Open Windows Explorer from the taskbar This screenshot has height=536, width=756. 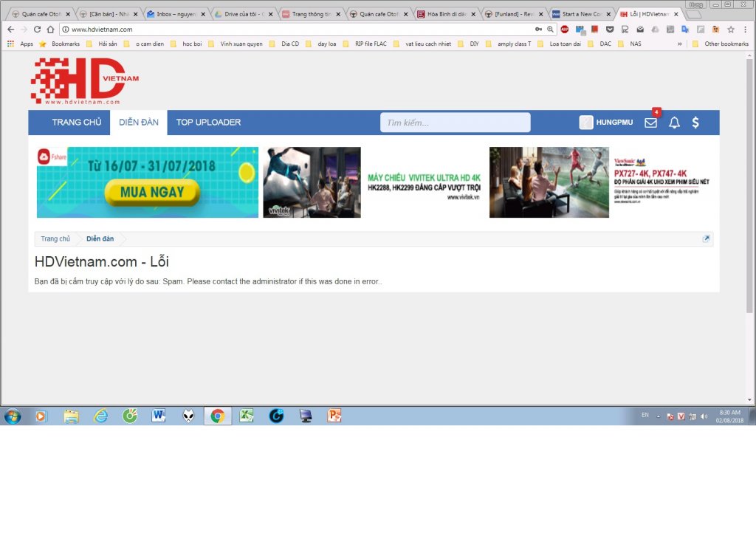(71, 416)
